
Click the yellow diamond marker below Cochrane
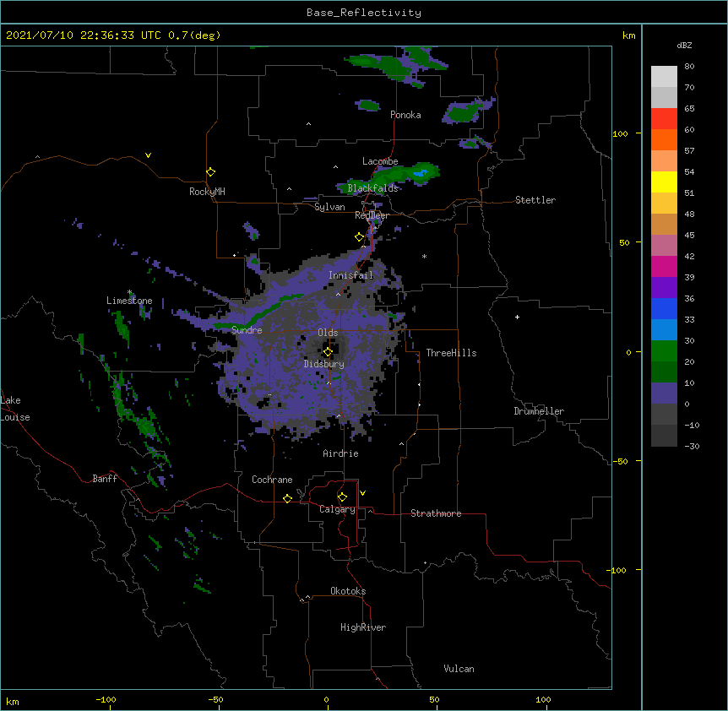[287, 498]
